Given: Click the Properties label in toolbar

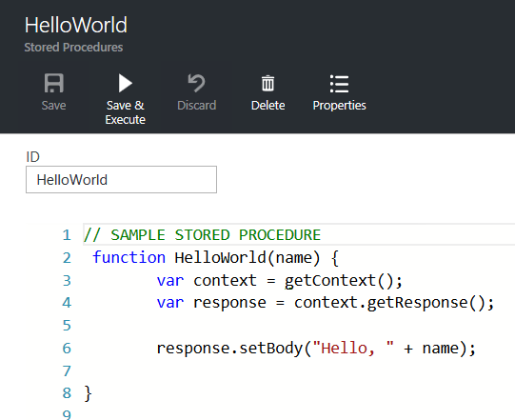Looking at the screenshot, I should pyautogui.click(x=339, y=106).
